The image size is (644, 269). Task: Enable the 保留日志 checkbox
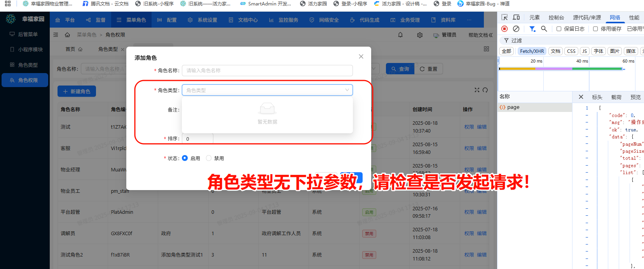pyautogui.click(x=559, y=29)
